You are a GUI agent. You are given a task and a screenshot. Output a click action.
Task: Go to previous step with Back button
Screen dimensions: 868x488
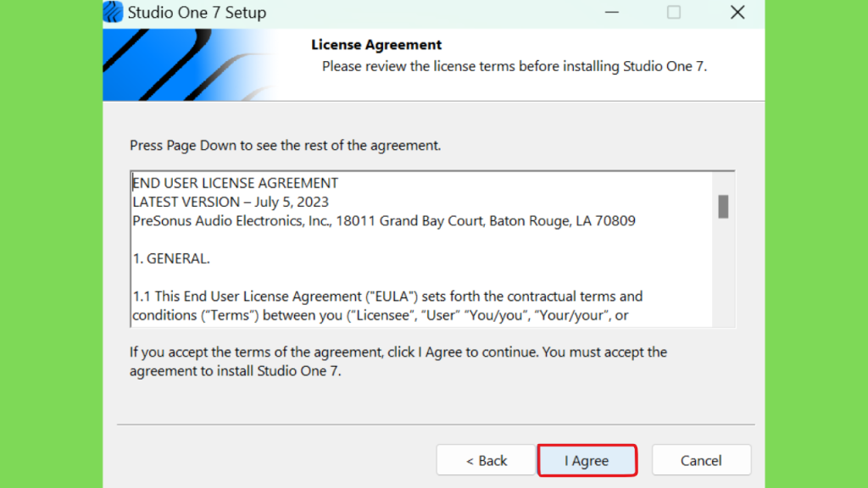486,460
